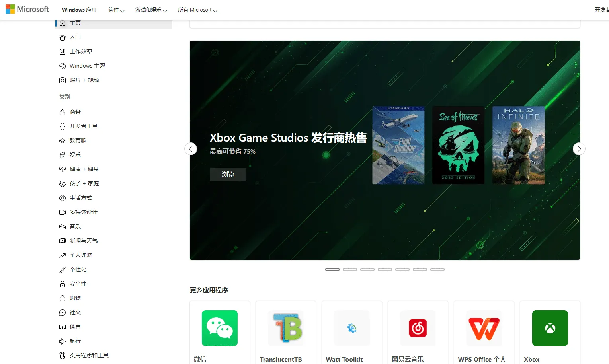Click the 娱乐 category icon

point(62,155)
